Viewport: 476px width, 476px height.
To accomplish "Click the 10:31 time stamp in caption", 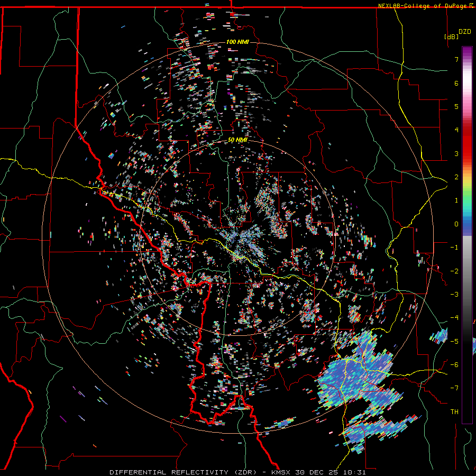I will click(x=354, y=472).
